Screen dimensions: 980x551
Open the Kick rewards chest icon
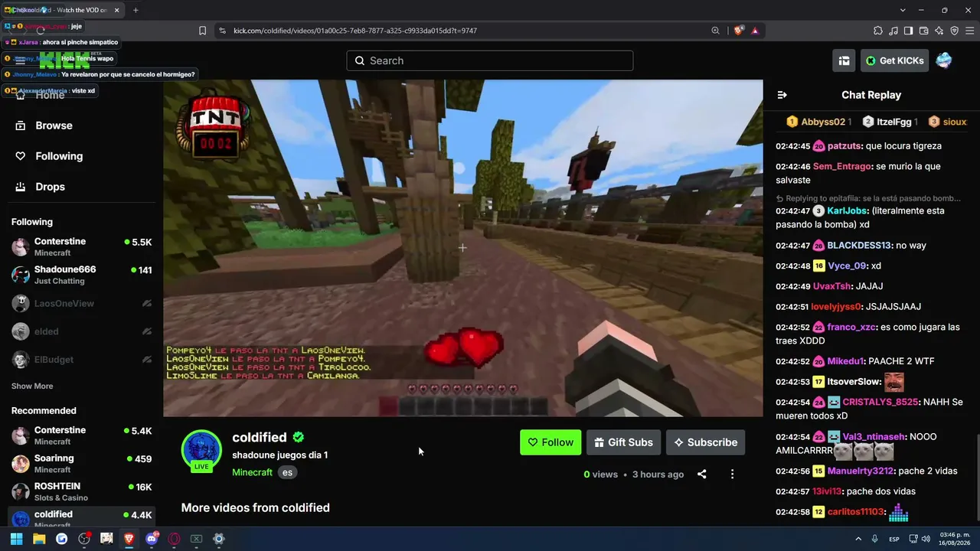click(x=844, y=60)
